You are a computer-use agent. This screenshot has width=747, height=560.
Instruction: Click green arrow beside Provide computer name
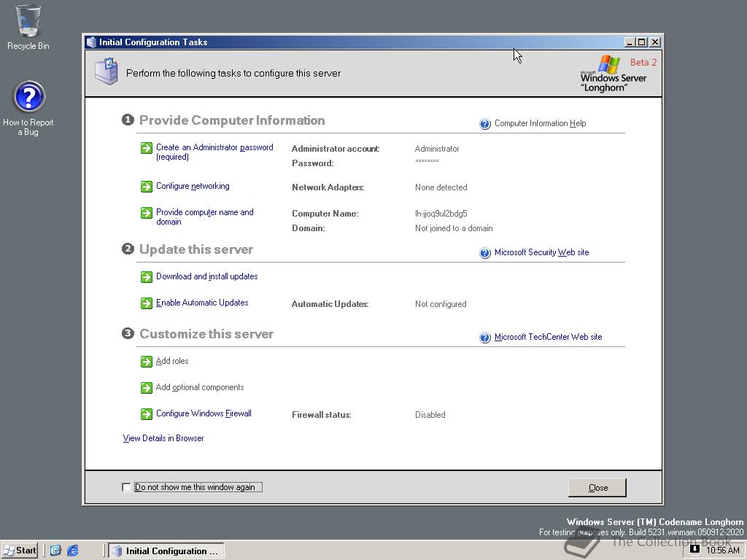point(146,212)
